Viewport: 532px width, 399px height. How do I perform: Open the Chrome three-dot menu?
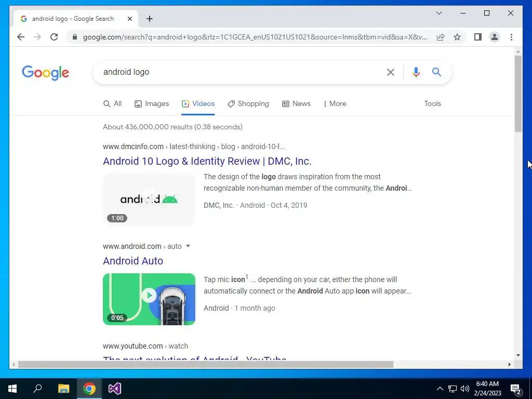(511, 37)
